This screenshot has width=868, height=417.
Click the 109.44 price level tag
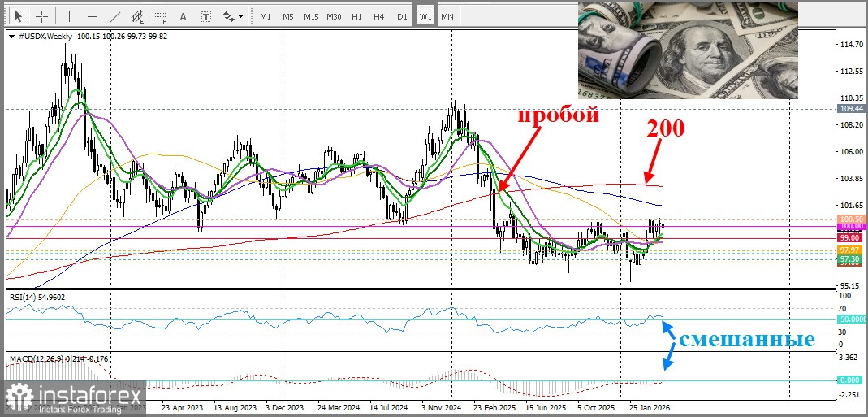coord(852,109)
